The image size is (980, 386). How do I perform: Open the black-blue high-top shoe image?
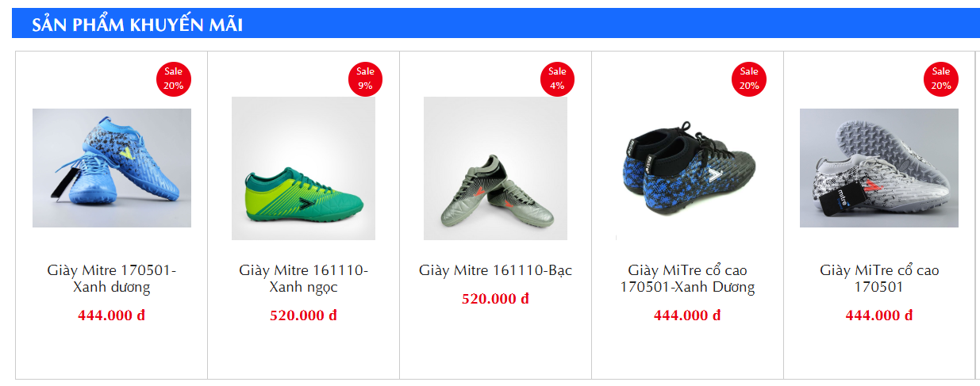tap(687, 168)
